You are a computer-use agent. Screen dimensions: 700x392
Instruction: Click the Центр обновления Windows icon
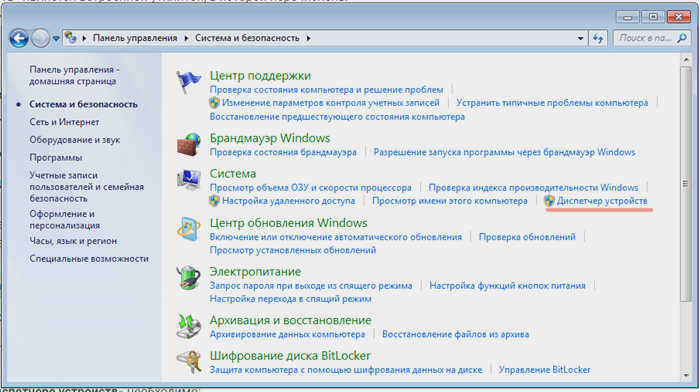188,229
